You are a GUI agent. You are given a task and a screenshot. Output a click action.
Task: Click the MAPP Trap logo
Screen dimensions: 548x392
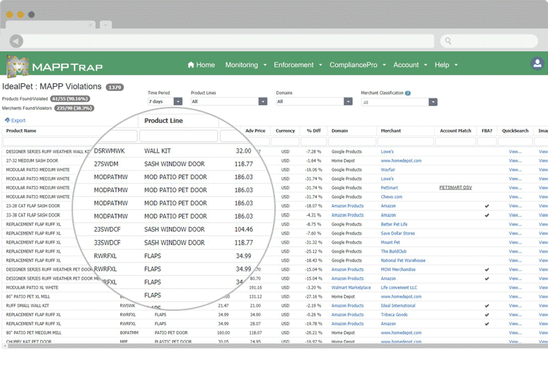click(x=55, y=66)
